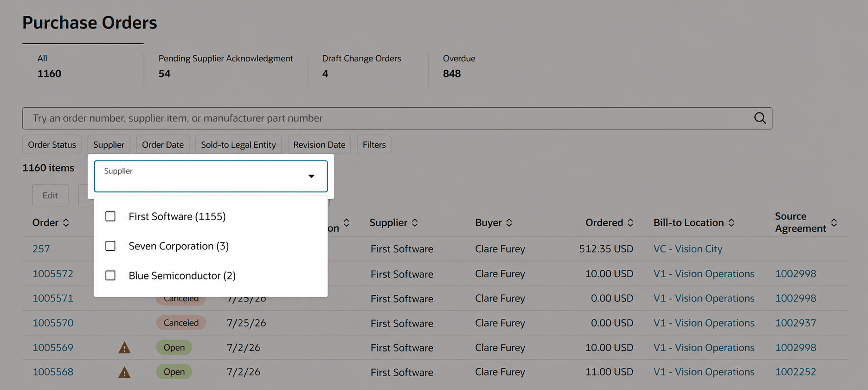Sort by Bill-to Location column arrows
The image size is (868, 390).
[731, 223]
